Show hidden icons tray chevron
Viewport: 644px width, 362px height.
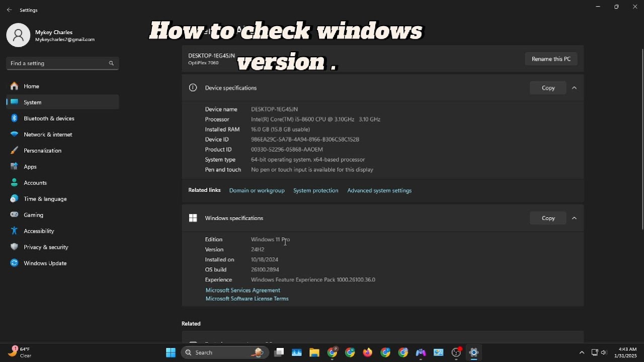[582, 352]
